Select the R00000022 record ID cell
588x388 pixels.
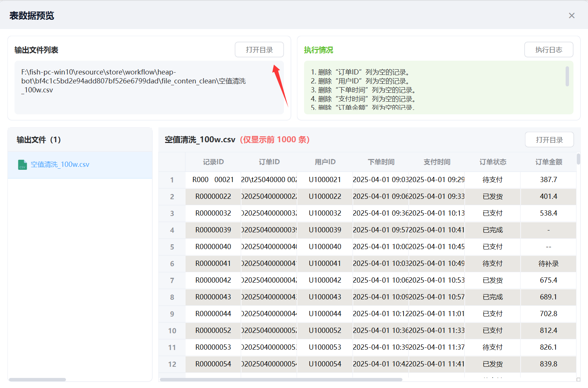[213, 196]
